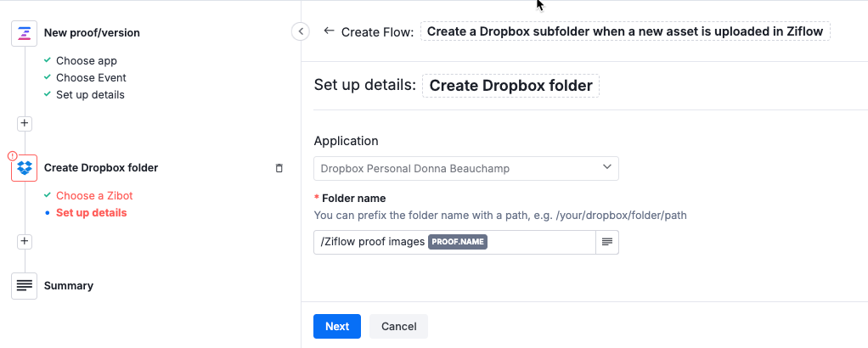Go back using the Create Flow arrow
This screenshot has width=868, height=348.
point(329,31)
